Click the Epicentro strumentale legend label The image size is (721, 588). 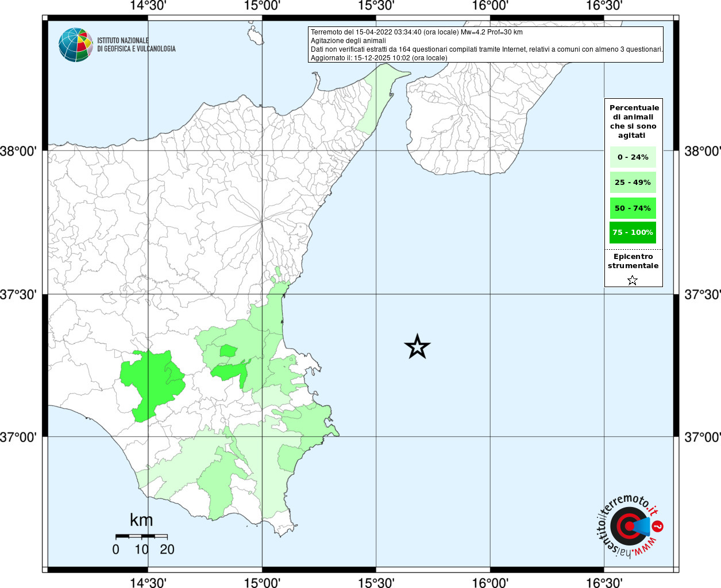(633, 261)
